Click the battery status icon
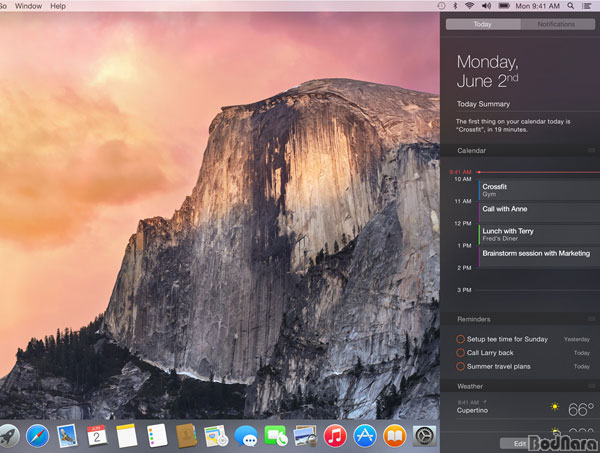 (x=504, y=6)
